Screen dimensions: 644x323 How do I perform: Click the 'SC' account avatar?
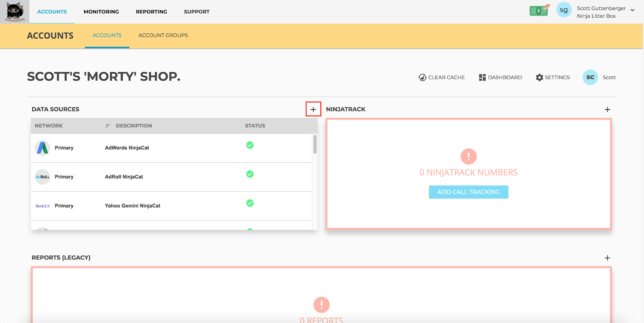[590, 77]
